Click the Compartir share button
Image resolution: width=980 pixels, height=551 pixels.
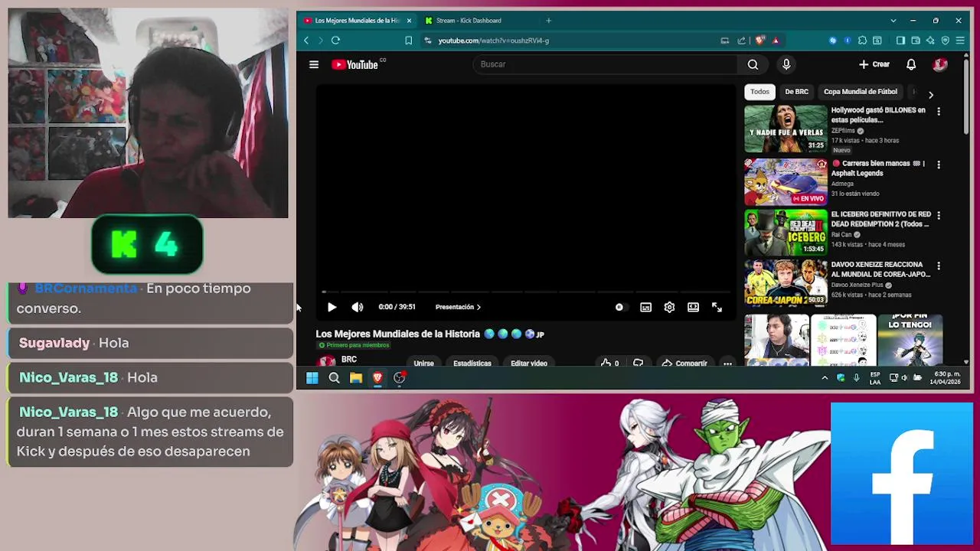point(684,363)
